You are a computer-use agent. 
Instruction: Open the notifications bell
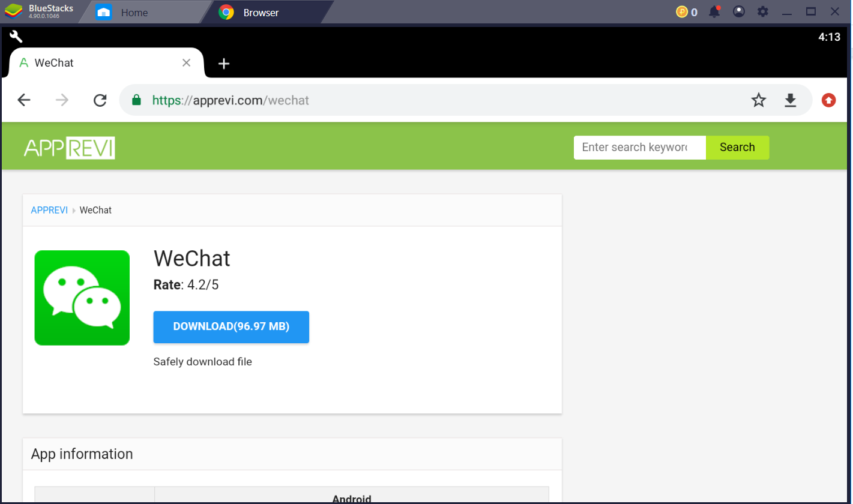[714, 11]
